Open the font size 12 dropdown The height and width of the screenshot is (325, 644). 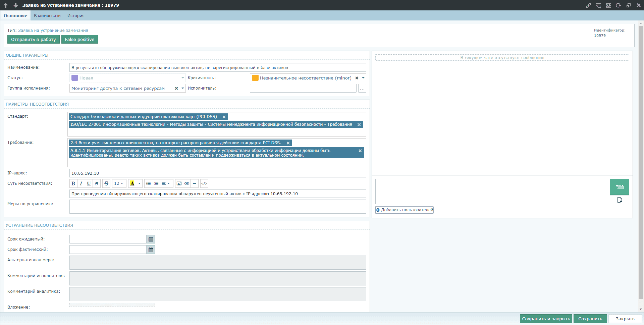click(x=119, y=183)
